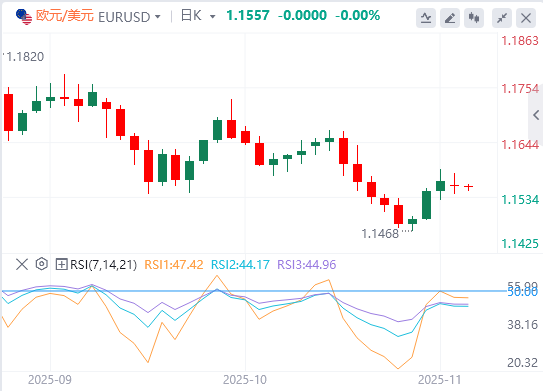Viewport: 543px width, 391px height.
Task: Open the EURUSD symbol dropdown arrow
Action: (158, 17)
